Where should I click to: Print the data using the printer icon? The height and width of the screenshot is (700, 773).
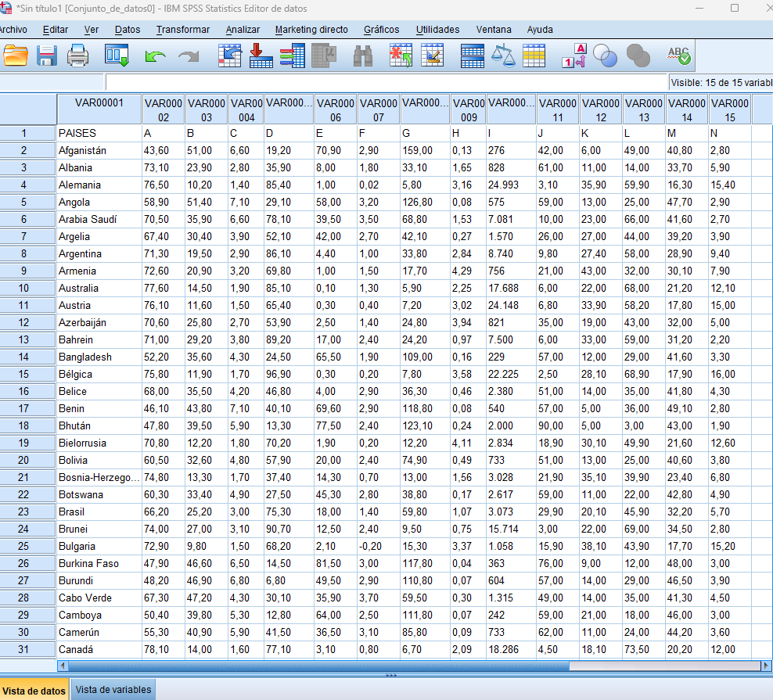point(78,56)
